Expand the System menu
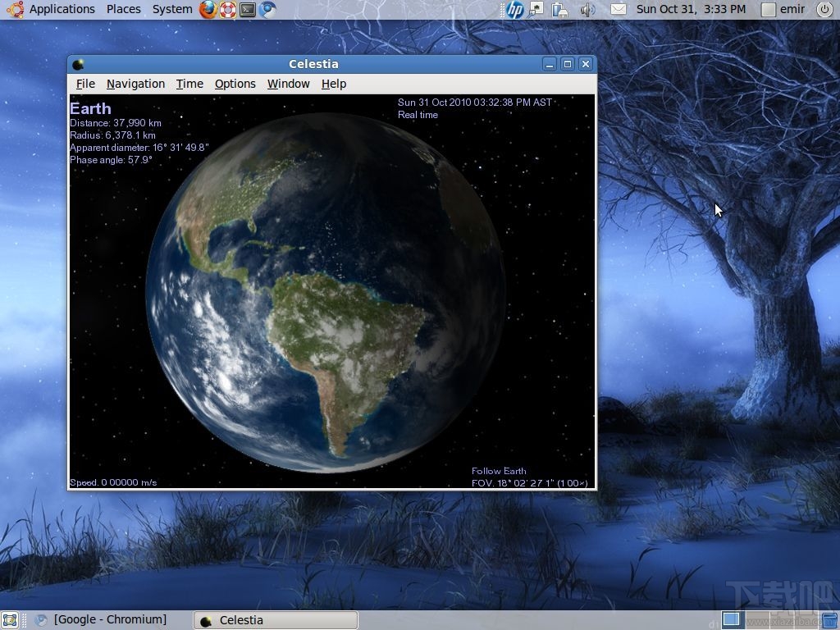Image resolution: width=840 pixels, height=630 pixels. click(x=172, y=10)
